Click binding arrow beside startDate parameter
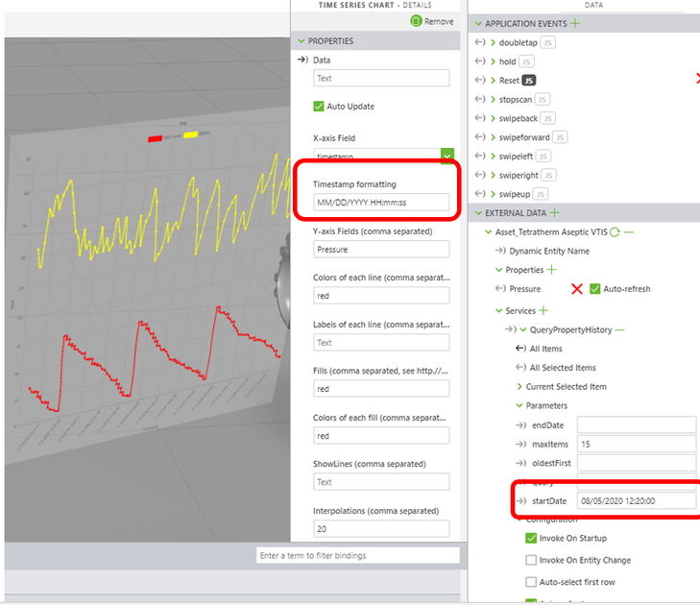This screenshot has width=700, height=605. 520,501
